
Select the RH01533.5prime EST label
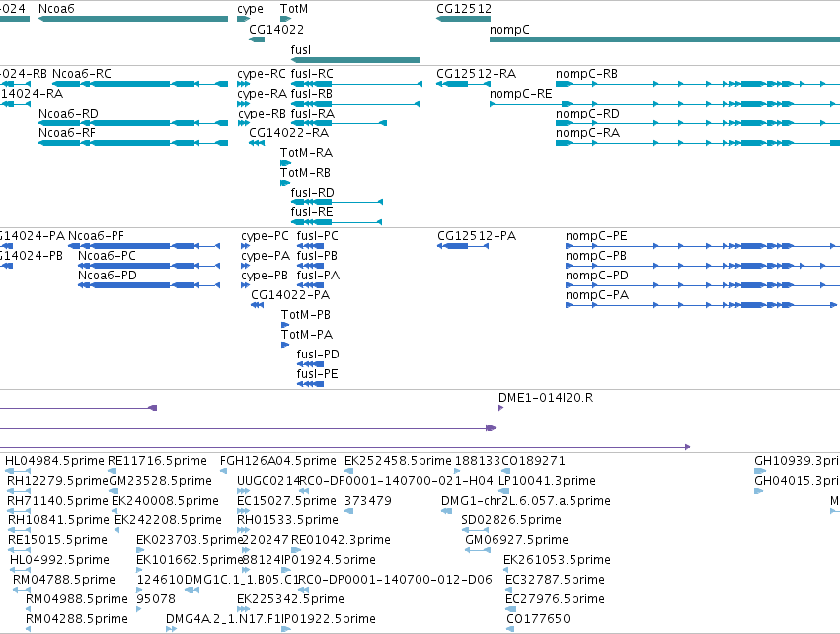point(287,520)
